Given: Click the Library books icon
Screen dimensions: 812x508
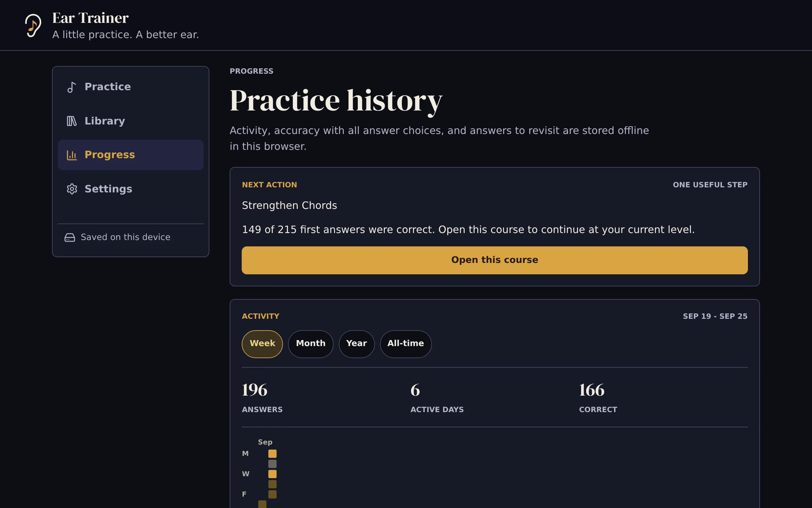Looking at the screenshot, I should (x=71, y=121).
